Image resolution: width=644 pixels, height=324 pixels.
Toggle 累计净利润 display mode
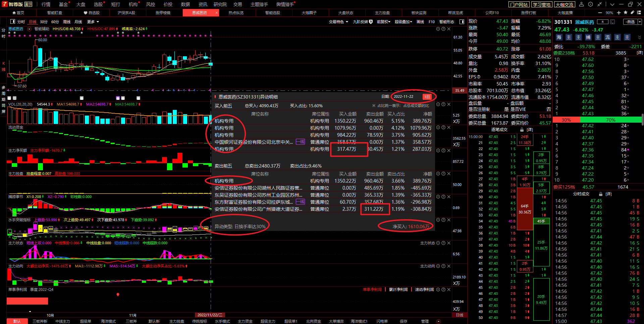pyautogui.click(x=398, y=289)
